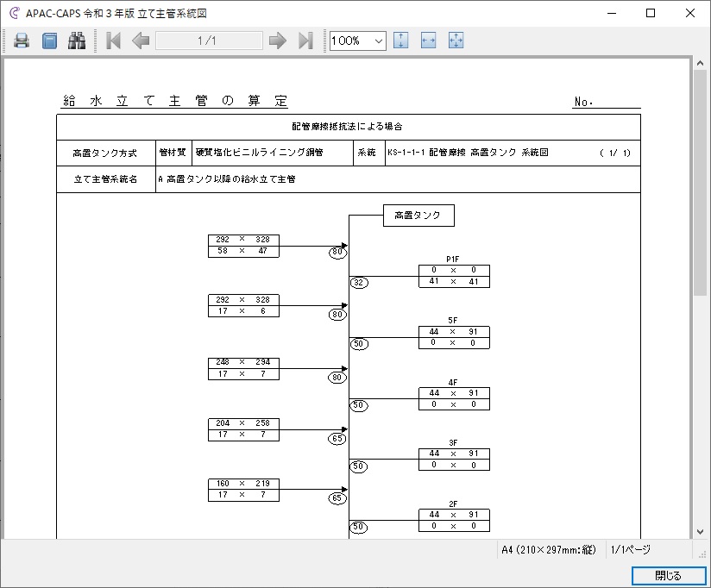Go to previous page arrow
The height and width of the screenshot is (588, 711).
pyautogui.click(x=141, y=41)
